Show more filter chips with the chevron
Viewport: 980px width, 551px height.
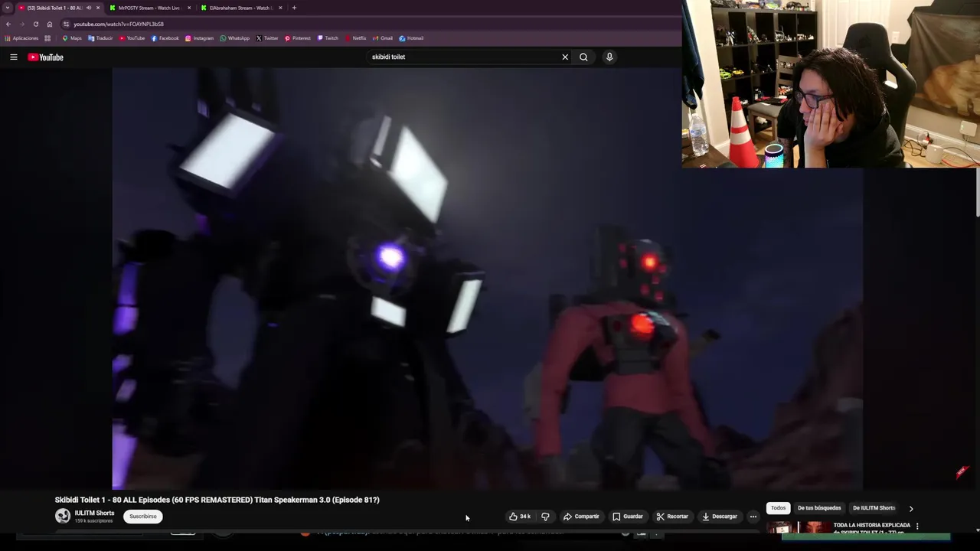pyautogui.click(x=911, y=508)
